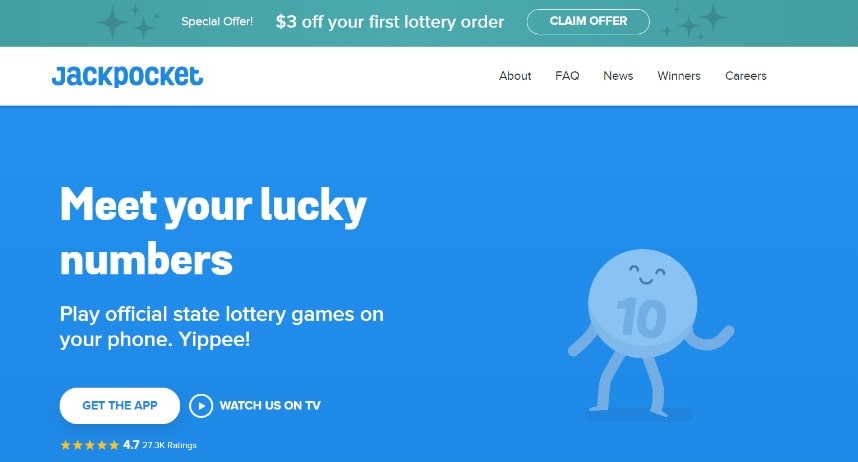Select WATCH US ON TV link

point(270,406)
